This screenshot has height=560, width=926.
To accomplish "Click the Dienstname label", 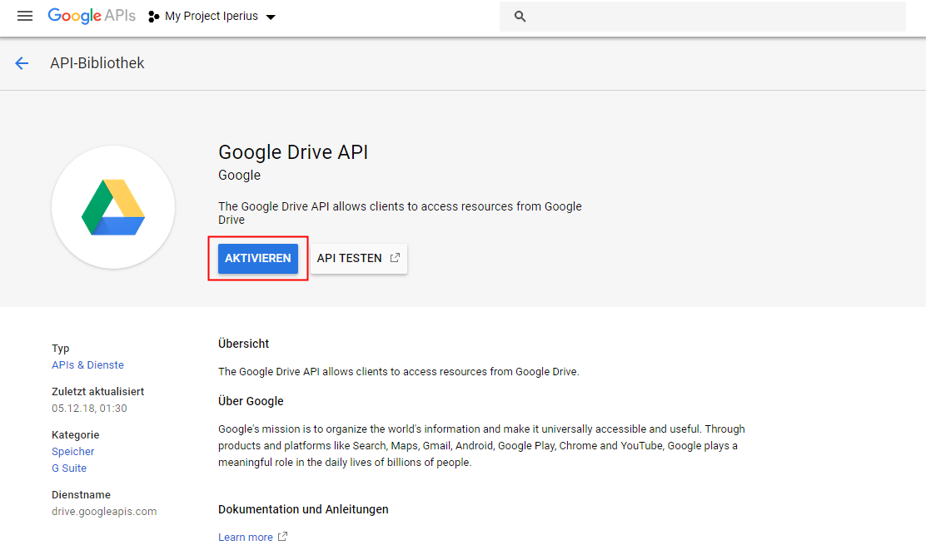I will click(82, 495).
